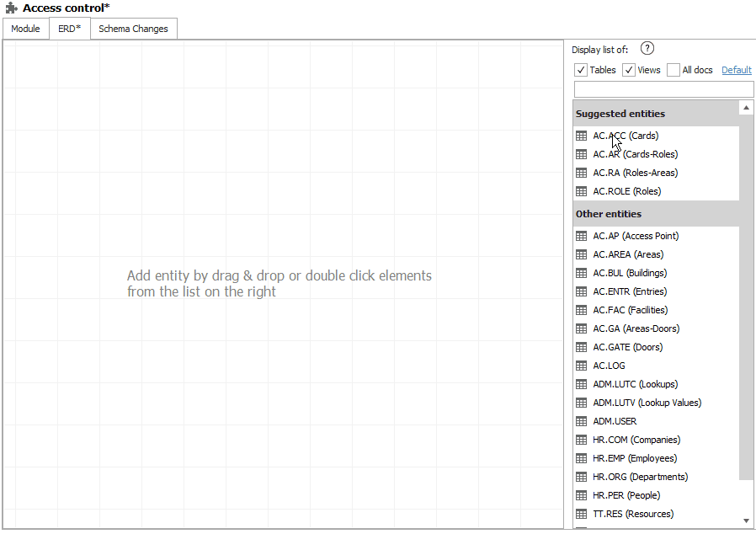The height and width of the screenshot is (534, 756).
Task: Click the table icon next to AC.LOG
Action: point(581,365)
